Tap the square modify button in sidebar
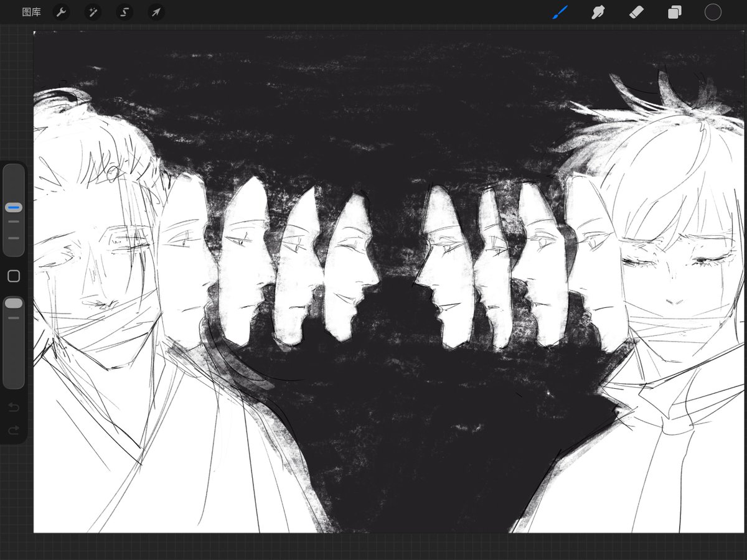Viewport: 747px width, 560px height. click(x=14, y=276)
